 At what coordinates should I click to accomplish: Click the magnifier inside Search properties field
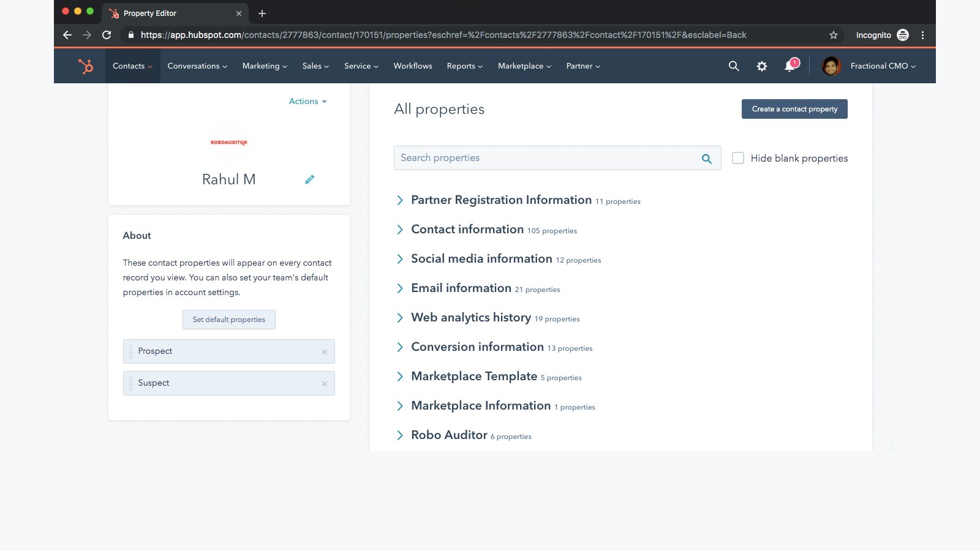point(706,158)
